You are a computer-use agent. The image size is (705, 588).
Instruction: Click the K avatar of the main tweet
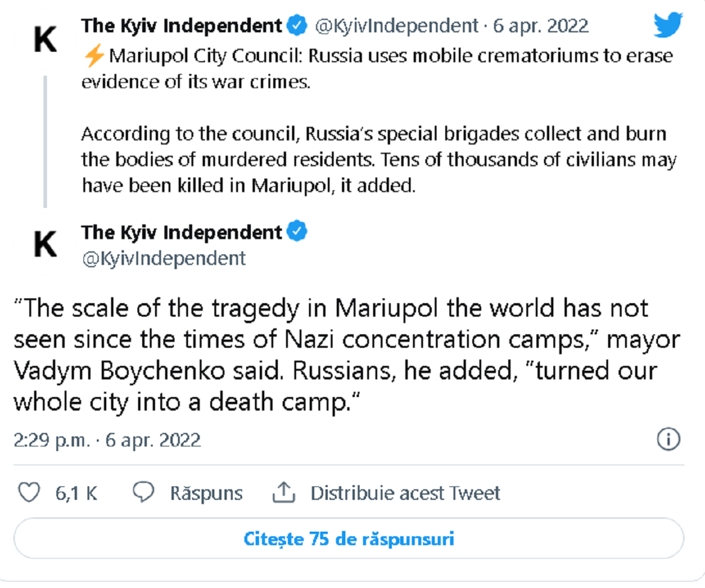coord(45,244)
